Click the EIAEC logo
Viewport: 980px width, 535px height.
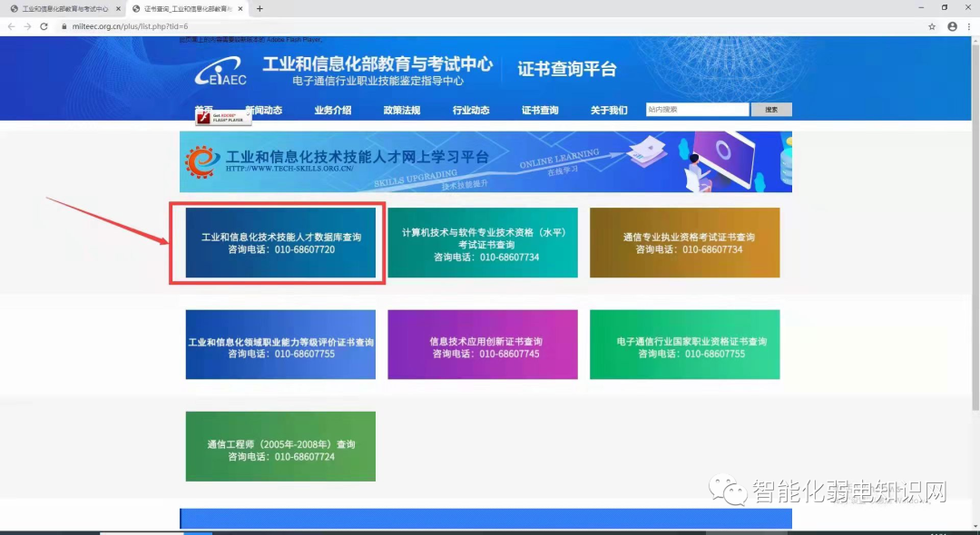[220, 71]
